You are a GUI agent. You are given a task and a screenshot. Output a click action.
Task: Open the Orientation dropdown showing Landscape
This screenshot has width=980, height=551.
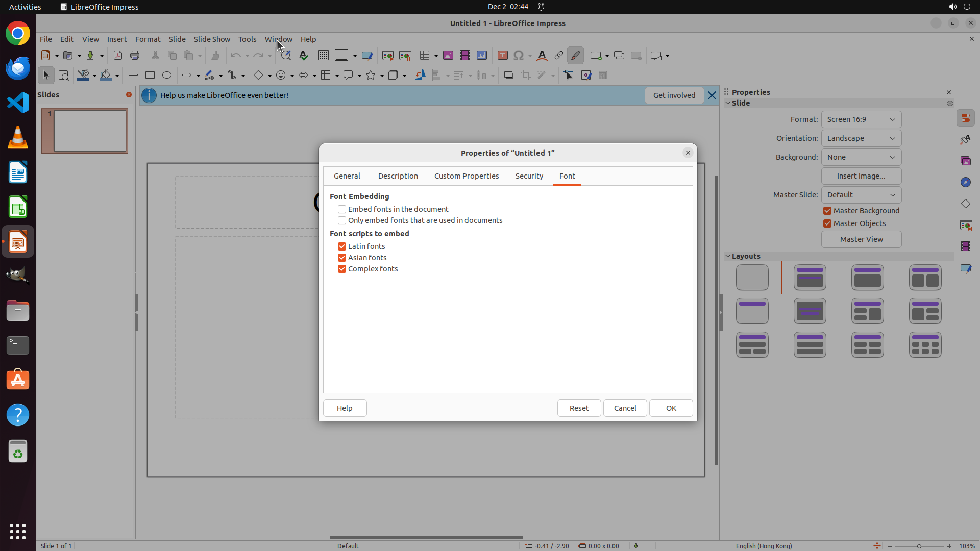click(861, 138)
